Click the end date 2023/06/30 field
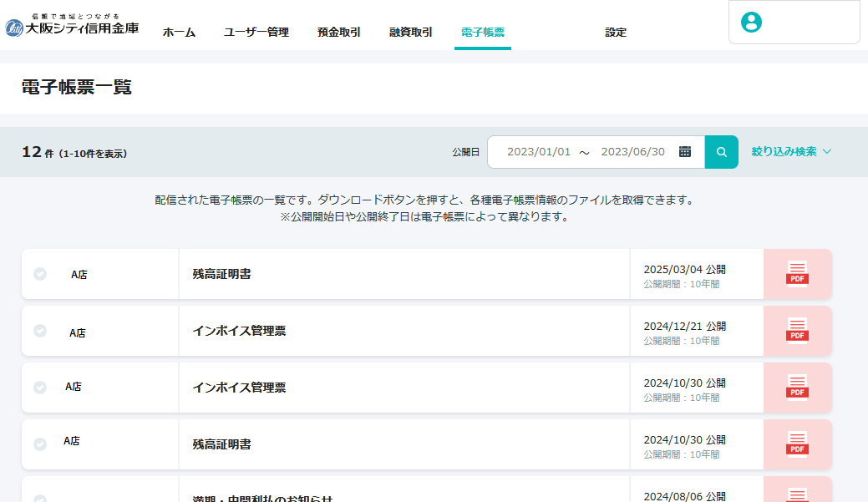 pyautogui.click(x=632, y=152)
